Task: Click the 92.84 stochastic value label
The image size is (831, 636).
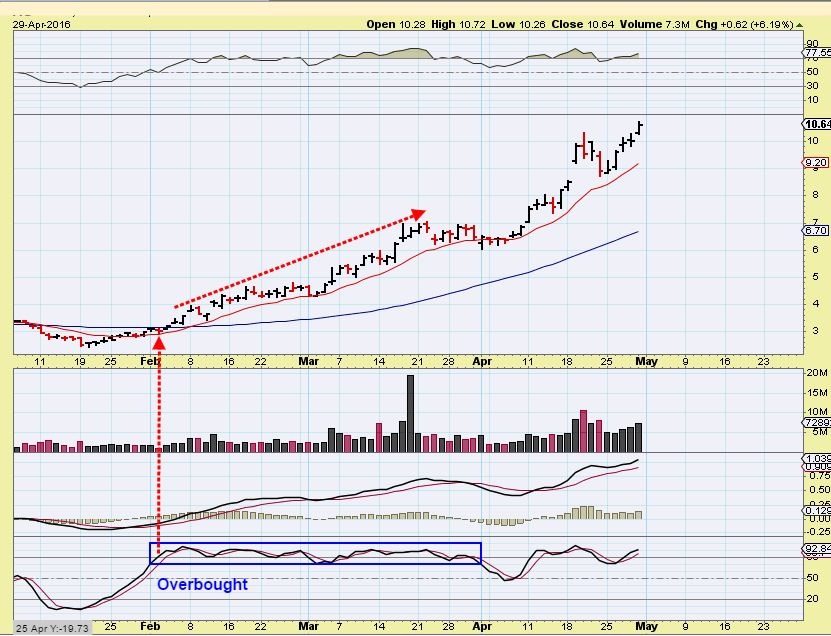Action: pyautogui.click(x=816, y=549)
